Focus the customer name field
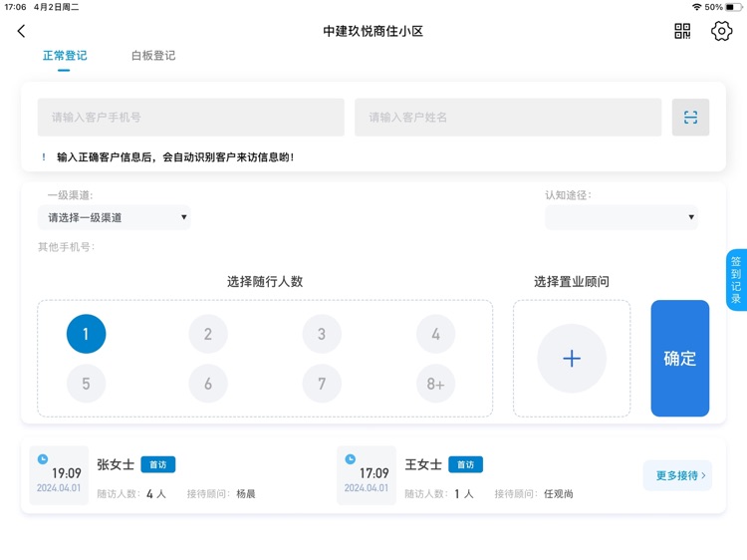Screen dimensions: 747x560 (x=508, y=118)
